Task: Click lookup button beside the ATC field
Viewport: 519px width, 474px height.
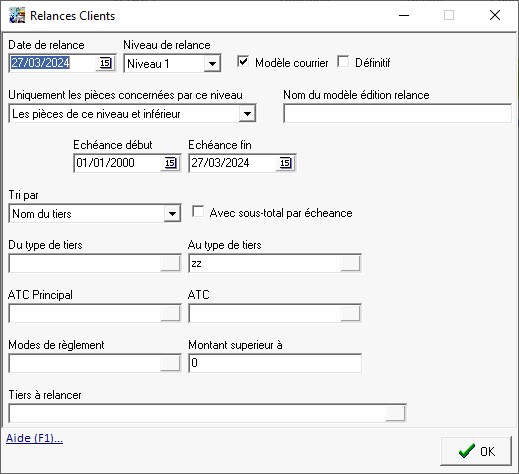Action: (350, 313)
